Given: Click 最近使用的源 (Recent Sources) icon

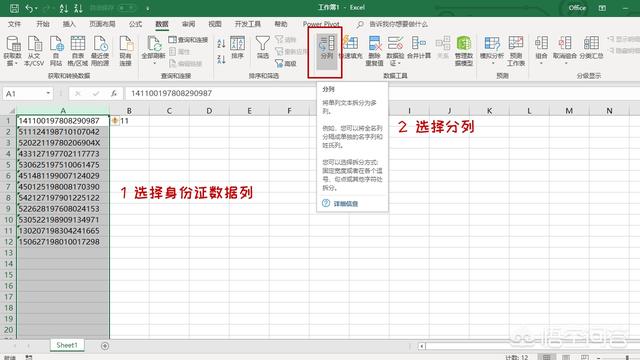Looking at the screenshot, I should coord(100,51).
